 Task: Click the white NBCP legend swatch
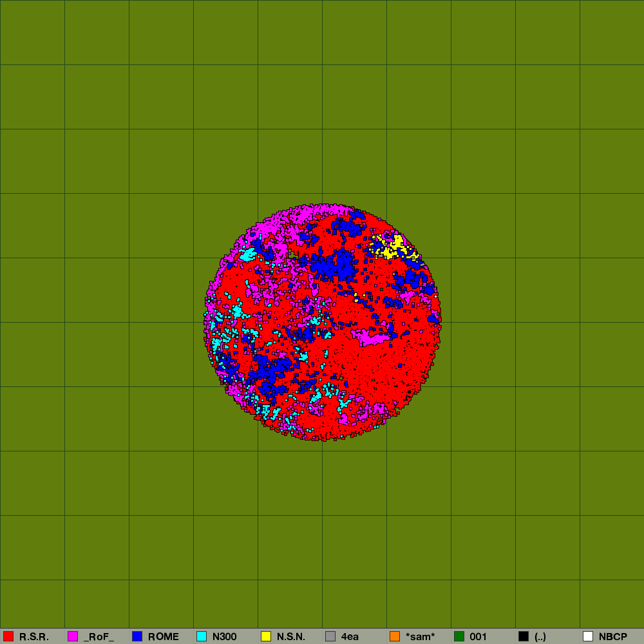coord(588,636)
